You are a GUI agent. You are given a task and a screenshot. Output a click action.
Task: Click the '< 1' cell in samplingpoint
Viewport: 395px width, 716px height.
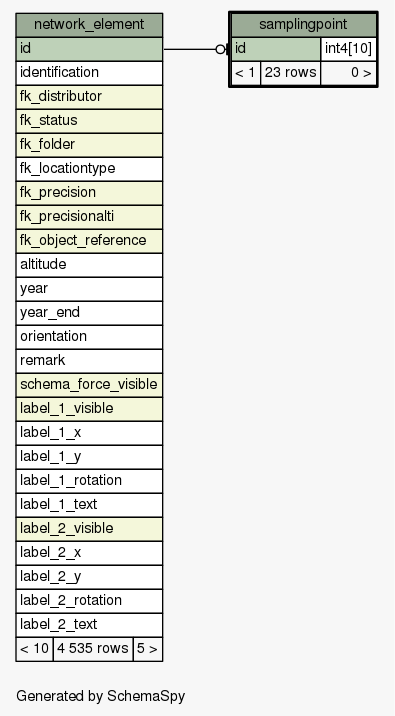click(x=246, y=73)
